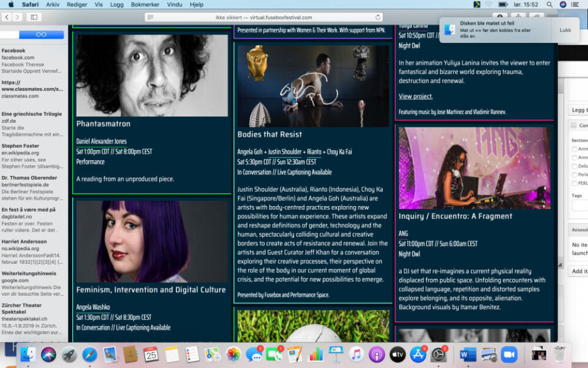The width and height of the screenshot is (588, 368).
Task: Open the Logg menu in menu bar
Action: 116,4
